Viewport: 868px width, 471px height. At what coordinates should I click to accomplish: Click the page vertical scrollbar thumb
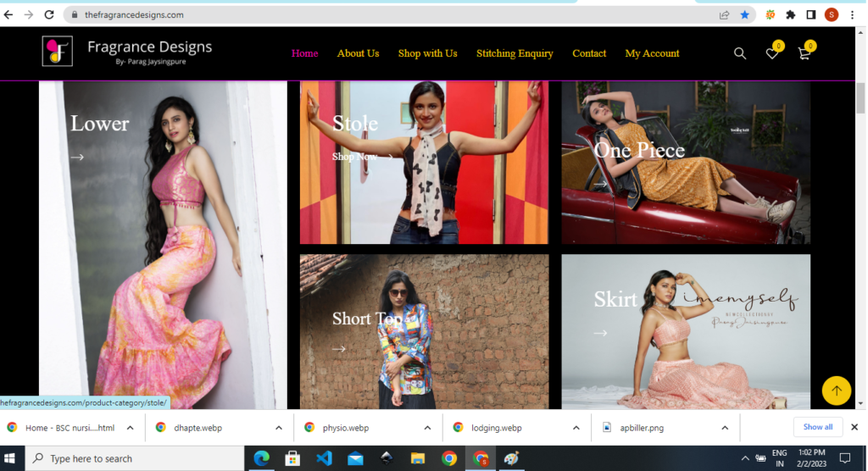point(861,98)
